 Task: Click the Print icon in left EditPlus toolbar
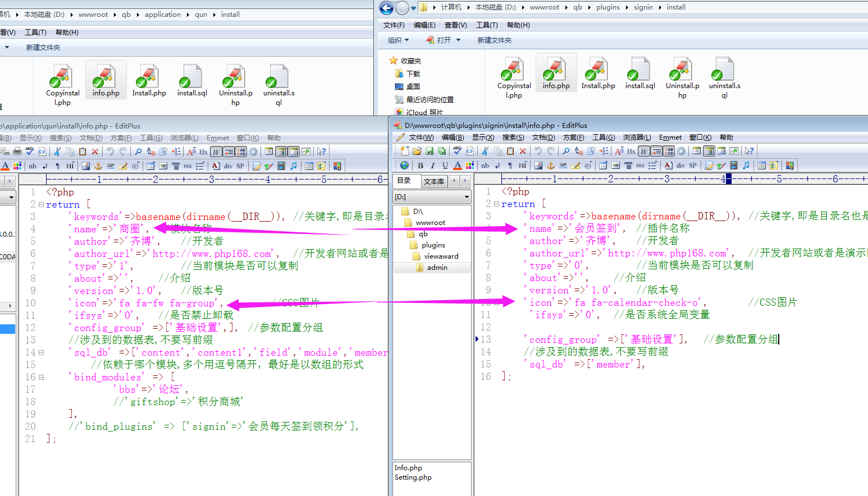click(17, 151)
